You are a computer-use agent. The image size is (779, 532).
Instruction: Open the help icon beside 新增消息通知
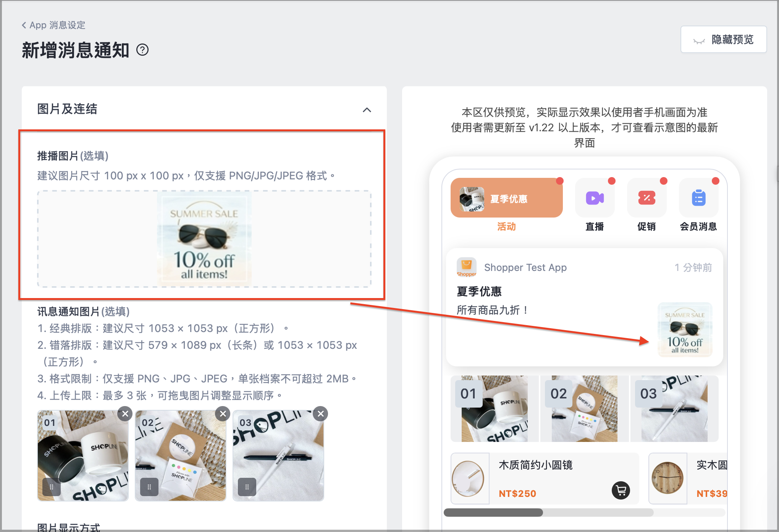click(x=142, y=50)
